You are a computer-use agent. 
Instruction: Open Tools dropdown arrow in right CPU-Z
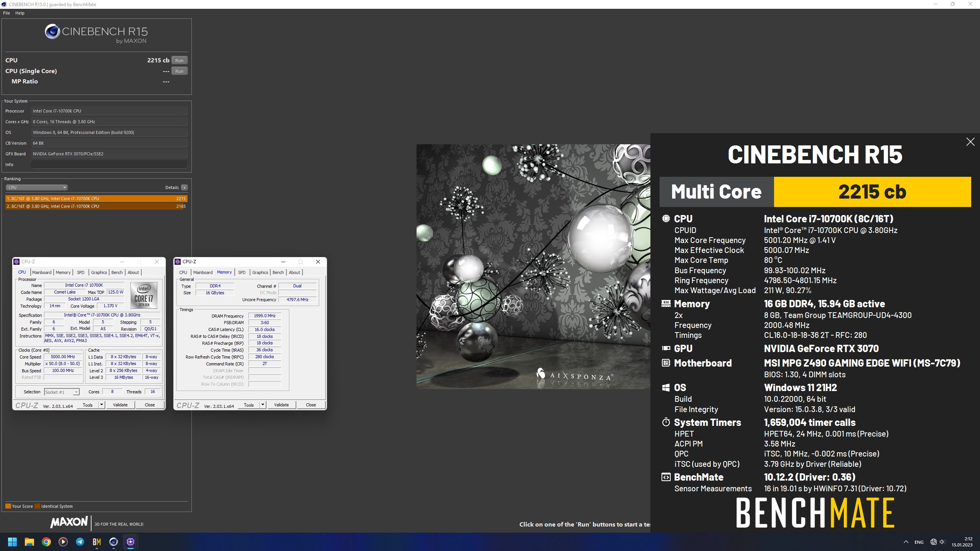pos(263,405)
